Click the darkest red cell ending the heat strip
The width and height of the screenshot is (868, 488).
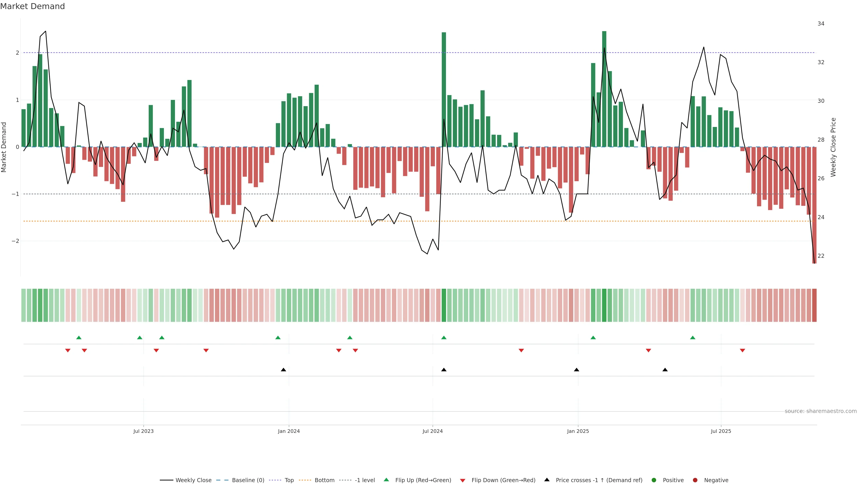point(814,305)
